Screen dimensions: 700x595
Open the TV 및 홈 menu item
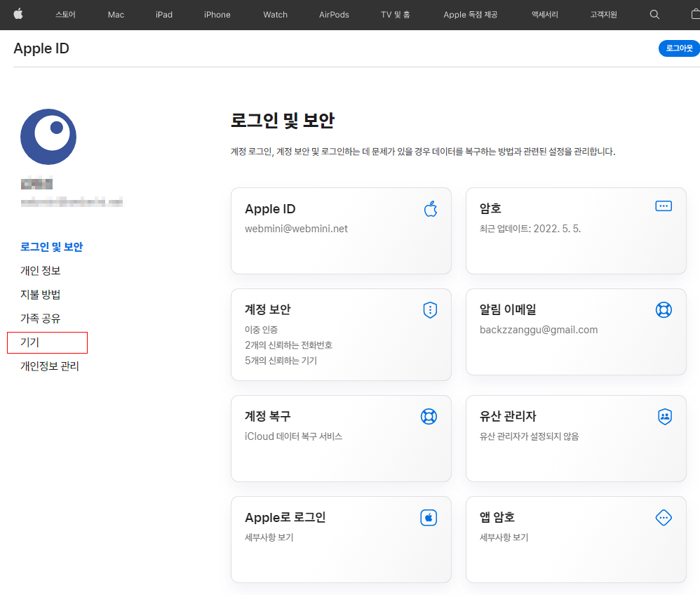click(395, 15)
